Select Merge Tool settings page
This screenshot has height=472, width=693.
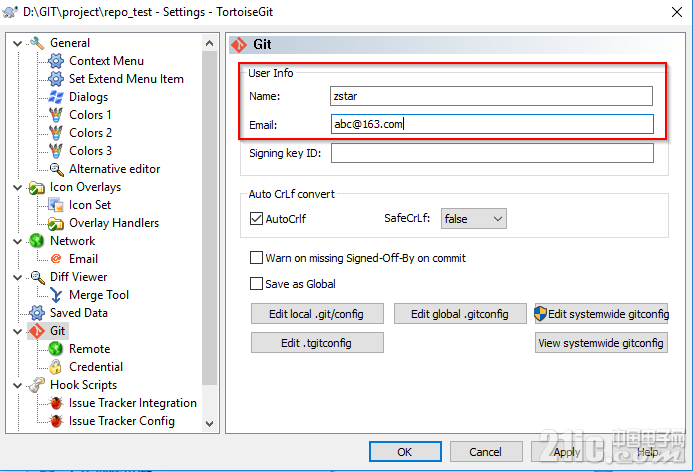click(99, 295)
